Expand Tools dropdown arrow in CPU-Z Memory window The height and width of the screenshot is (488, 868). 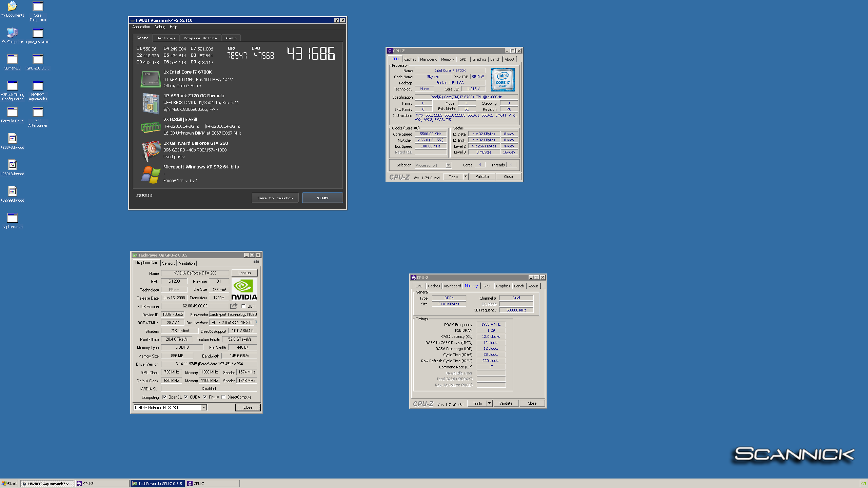[489, 403]
